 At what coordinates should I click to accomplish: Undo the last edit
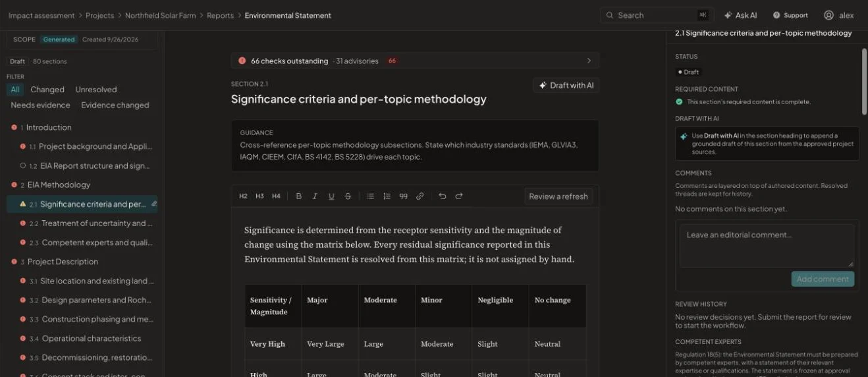tap(443, 196)
